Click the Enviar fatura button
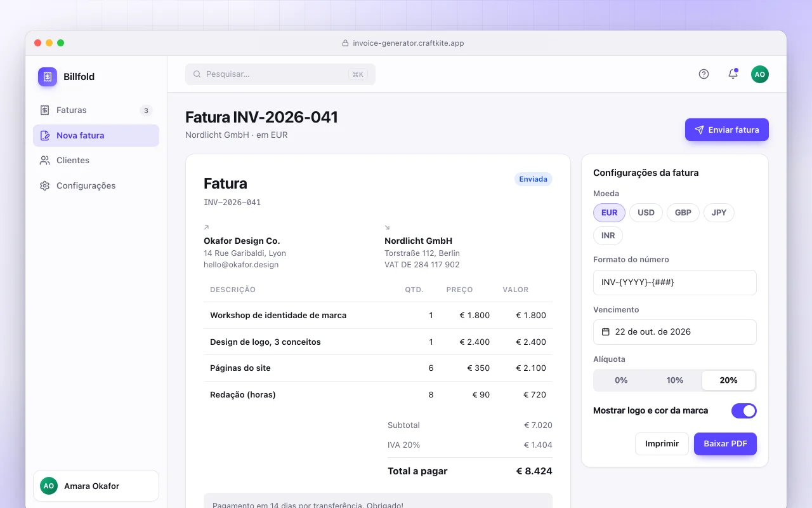 (x=727, y=130)
